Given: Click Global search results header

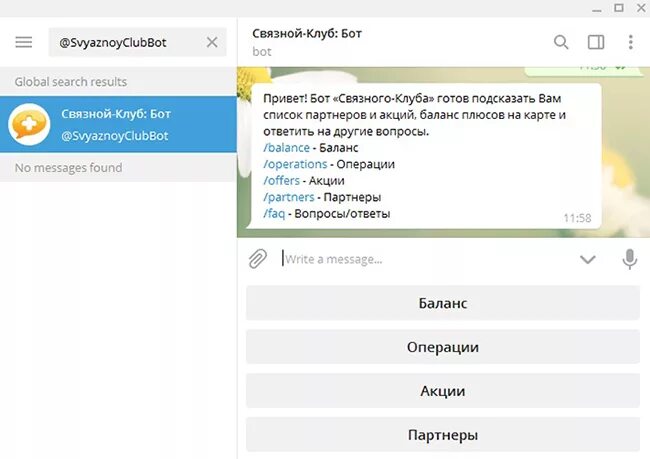Looking at the screenshot, I should [71, 82].
